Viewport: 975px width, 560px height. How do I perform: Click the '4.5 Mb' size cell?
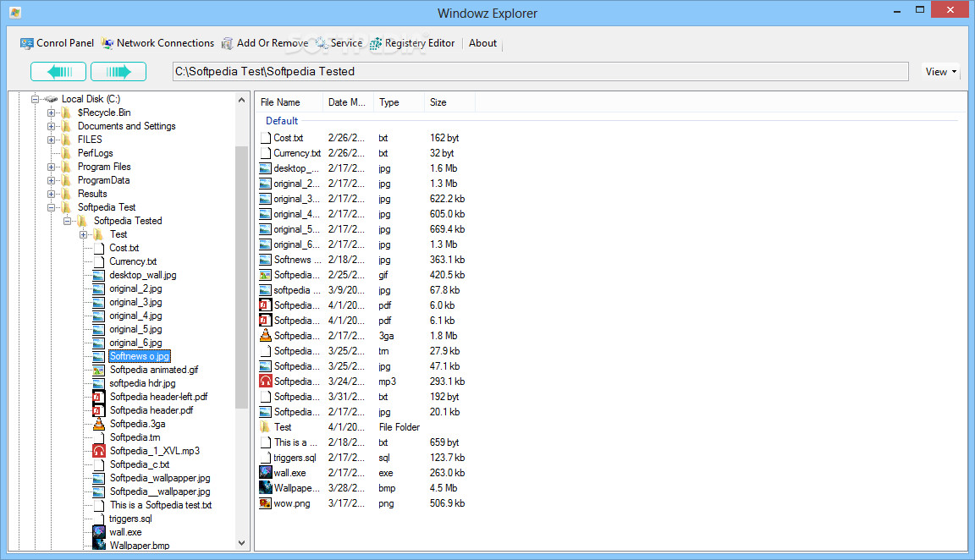click(443, 488)
